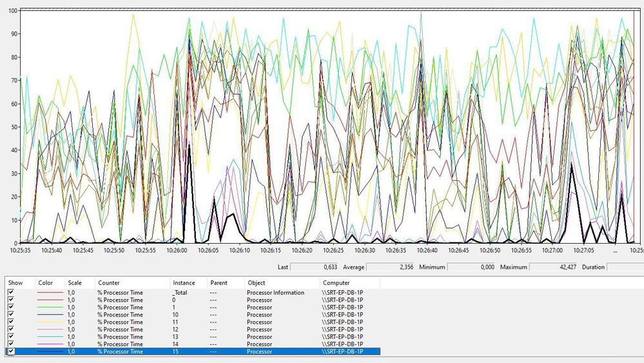Click the 100 label on the vertical axis
Image resolution: width=644 pixels, height=363 pixels.
[13, 10]
